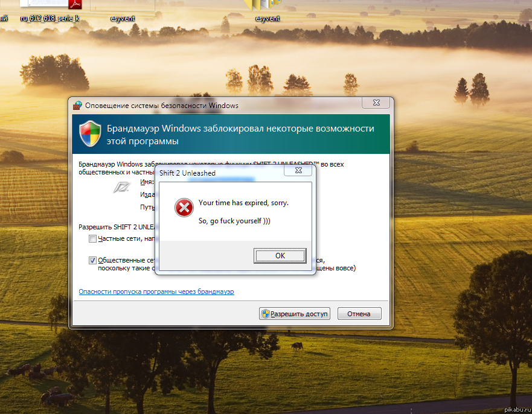Click the Имя: label in firewall dialog
532x414 pixels.
pos(147,182)
